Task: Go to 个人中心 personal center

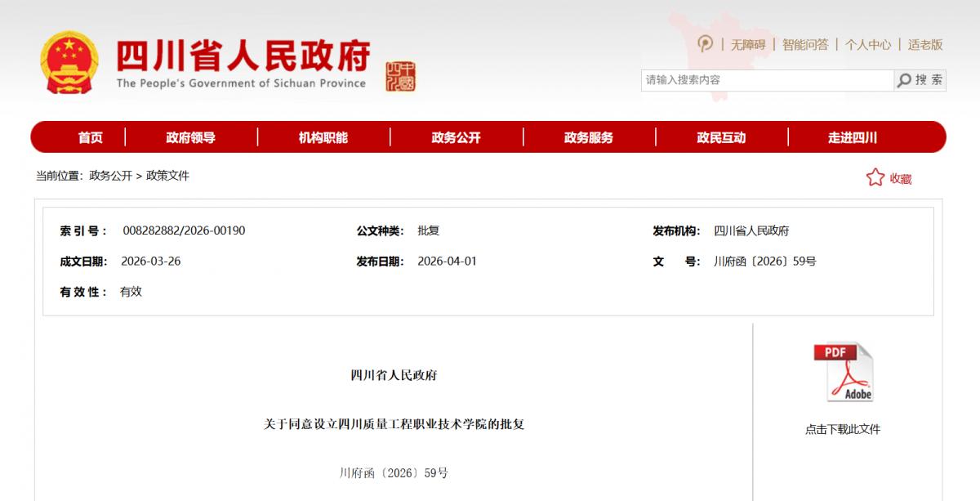Action: 867,45
